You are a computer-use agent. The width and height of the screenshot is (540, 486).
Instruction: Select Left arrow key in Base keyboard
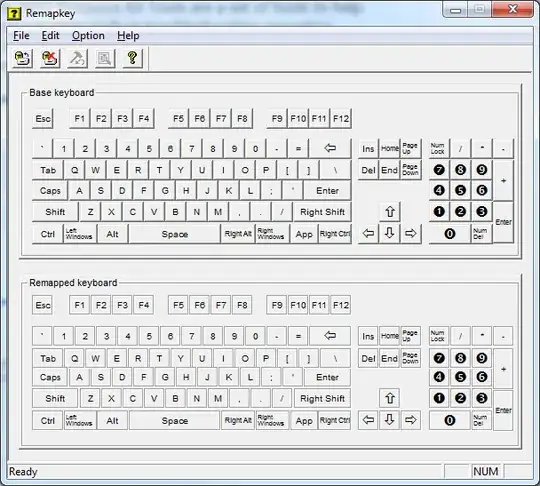tap(368, 234)
